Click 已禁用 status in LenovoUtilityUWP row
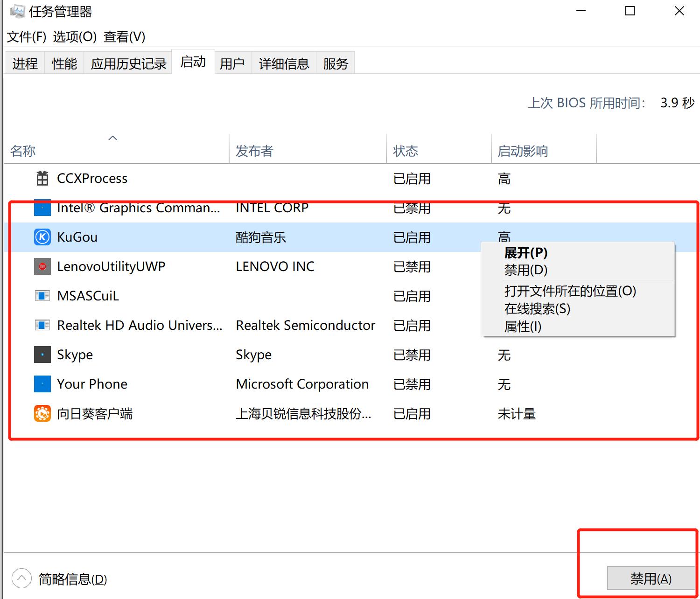This screenshot has width=700, height=599. pos(412,267)
